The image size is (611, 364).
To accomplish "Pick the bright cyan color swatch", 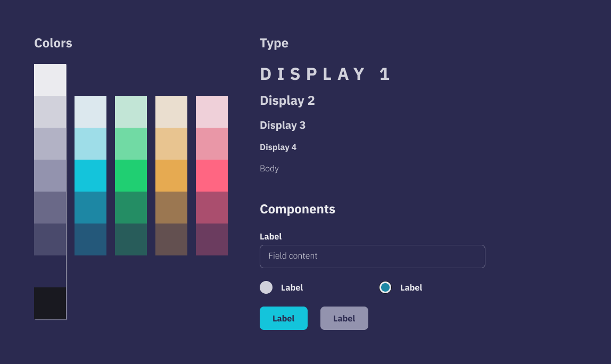I will (x=90, y=176).
